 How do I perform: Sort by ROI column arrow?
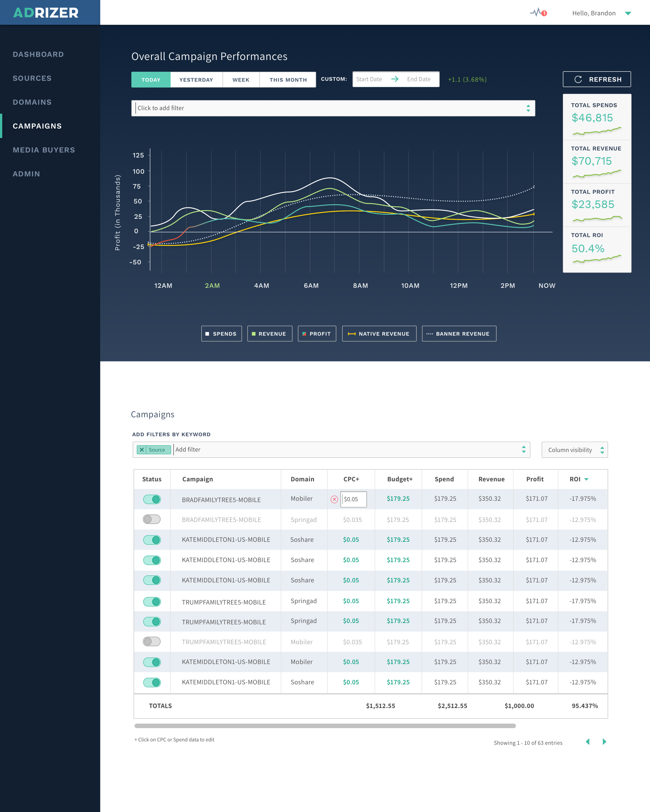coord(586,479)
